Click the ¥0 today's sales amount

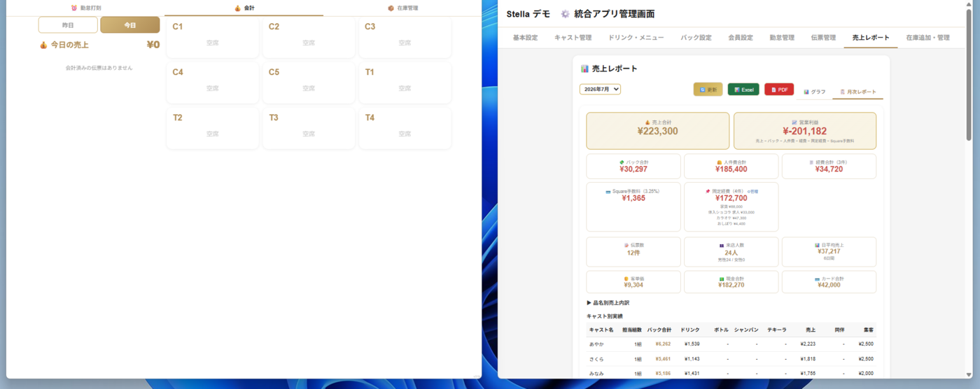point(153,45)
